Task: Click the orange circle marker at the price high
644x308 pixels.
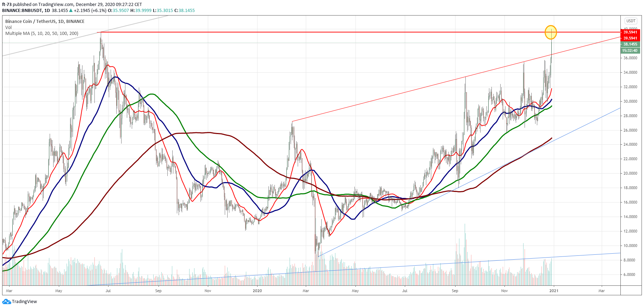Action: [x=551, y=32]
